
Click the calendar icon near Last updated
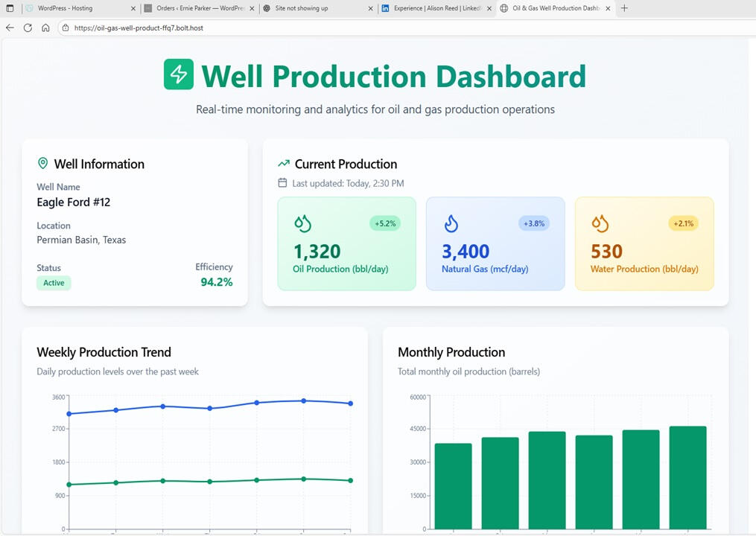tap(284, 182)
